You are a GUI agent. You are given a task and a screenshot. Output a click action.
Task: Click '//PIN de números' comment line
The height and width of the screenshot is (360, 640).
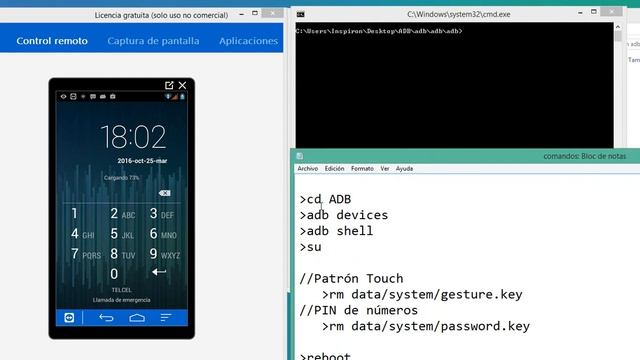tap(359, 310)
